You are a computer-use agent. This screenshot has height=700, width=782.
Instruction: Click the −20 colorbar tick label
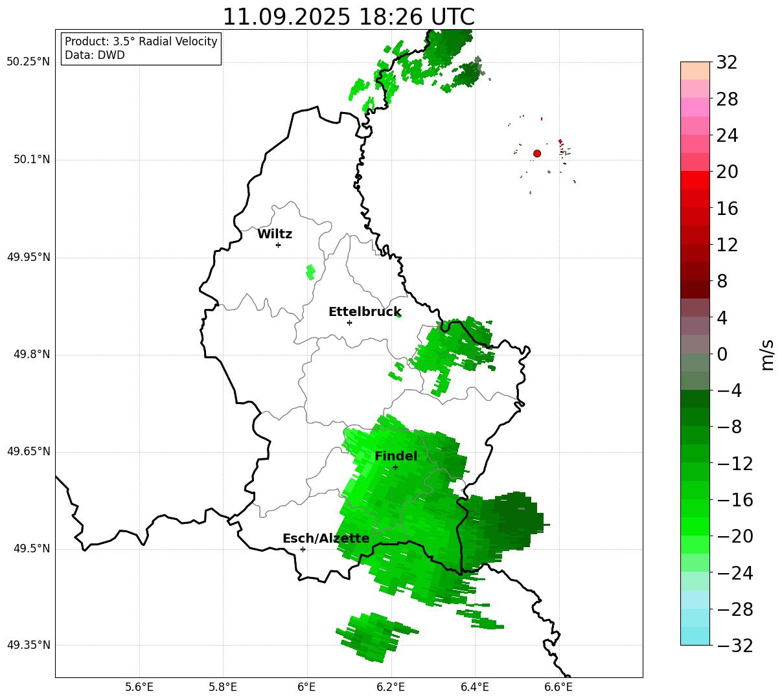[735, 536]
